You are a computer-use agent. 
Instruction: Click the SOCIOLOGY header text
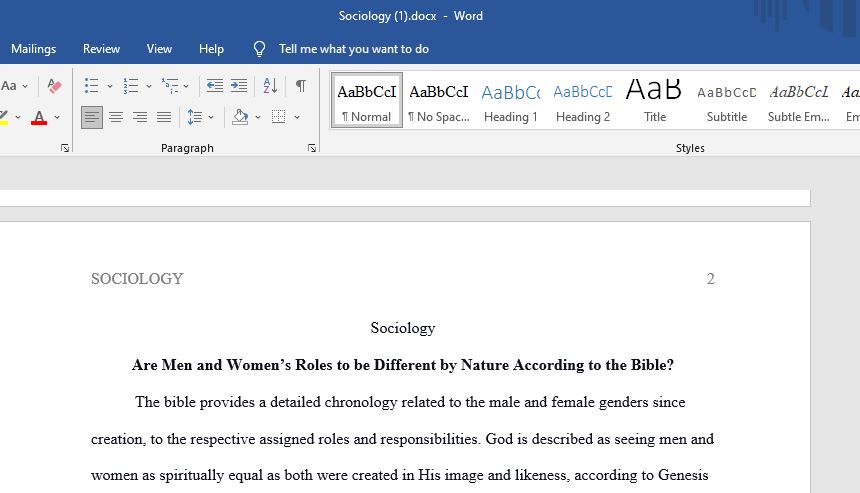tap(137, 279)
